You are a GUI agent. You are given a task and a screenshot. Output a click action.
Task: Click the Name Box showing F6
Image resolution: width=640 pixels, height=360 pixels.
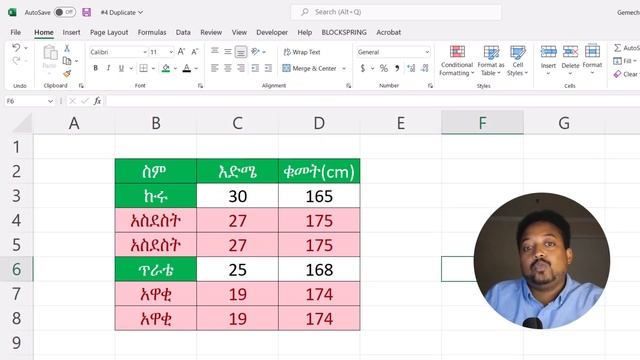pos(29,101)
